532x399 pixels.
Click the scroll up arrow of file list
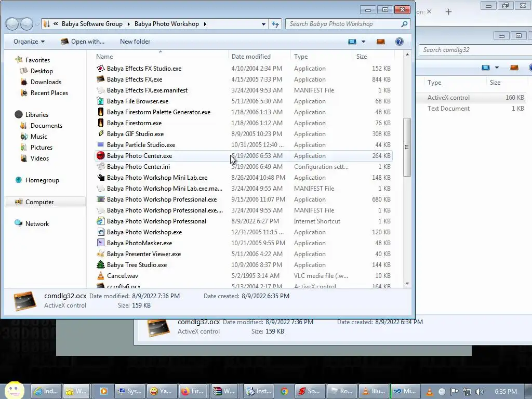point(407,55)
